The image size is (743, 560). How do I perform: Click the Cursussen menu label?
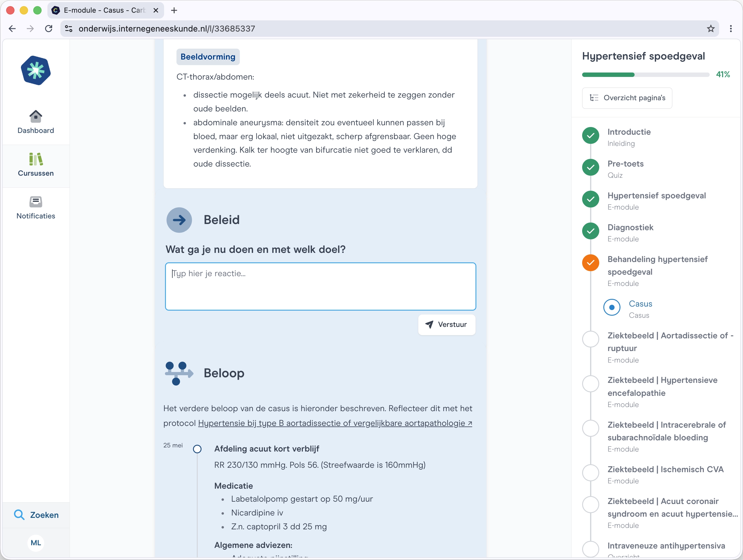pyautogui.click(x=36, y=173)
